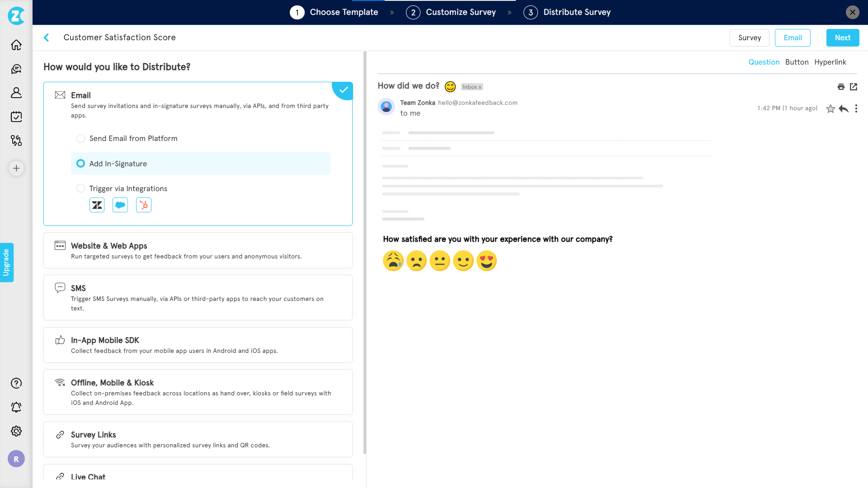
Task: Click the print icon on email preview
Action: point(841,86)
